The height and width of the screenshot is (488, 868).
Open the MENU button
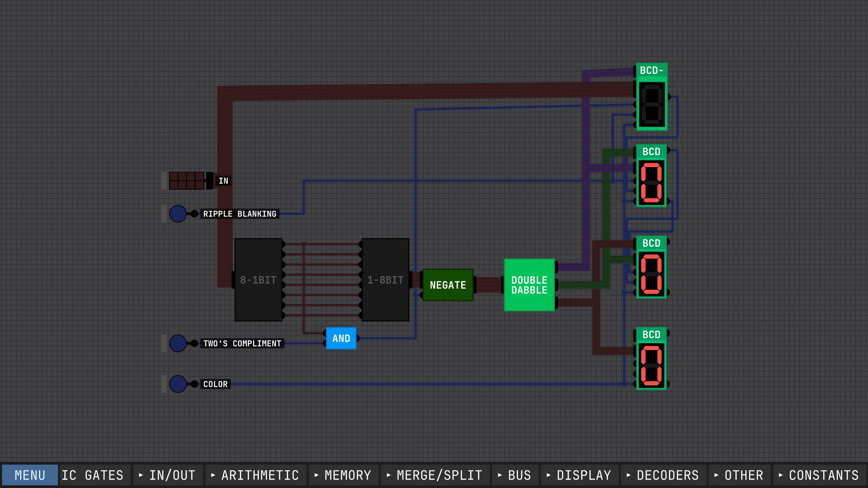click(30, 475)
